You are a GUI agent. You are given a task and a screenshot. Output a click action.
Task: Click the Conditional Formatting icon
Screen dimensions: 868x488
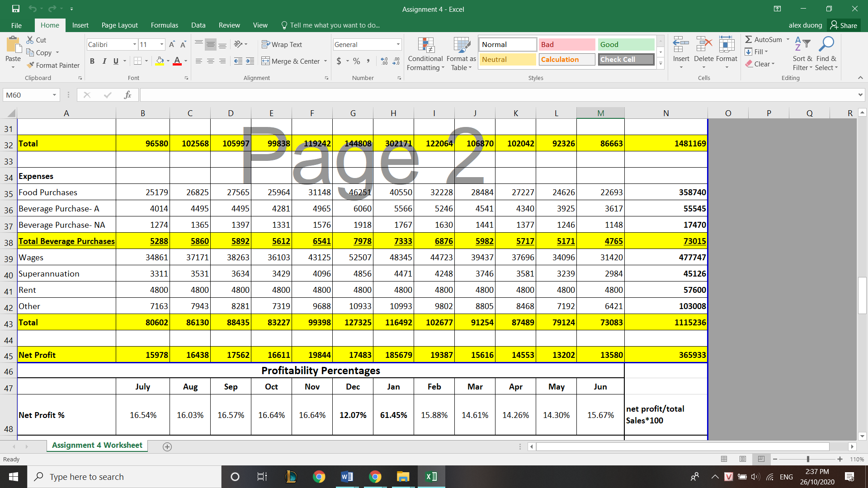425,45
